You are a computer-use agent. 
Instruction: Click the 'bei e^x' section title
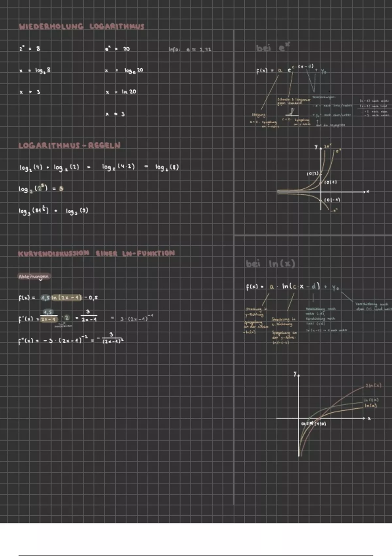273,48
